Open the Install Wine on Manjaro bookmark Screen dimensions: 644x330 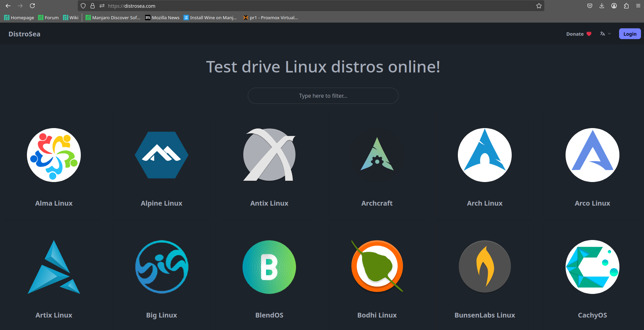[x=210, y=18]
